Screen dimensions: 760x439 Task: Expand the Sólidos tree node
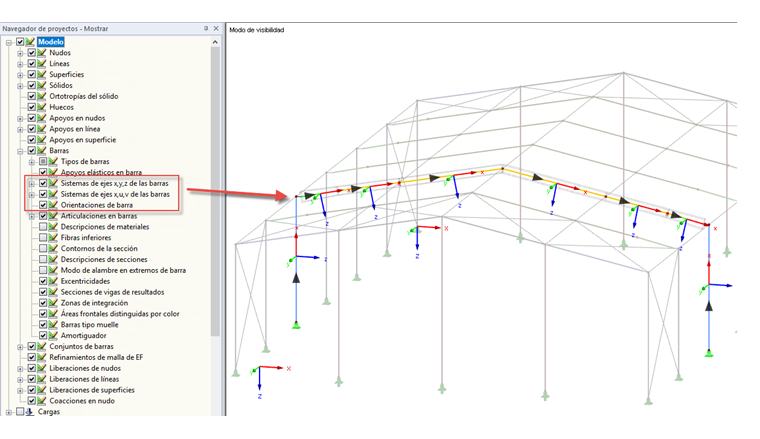coord(20,86)
